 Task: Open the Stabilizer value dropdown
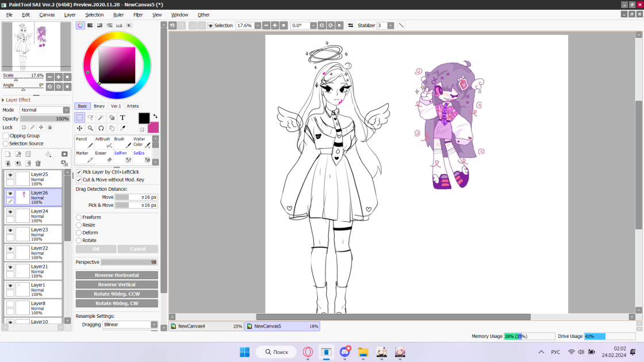390,25
